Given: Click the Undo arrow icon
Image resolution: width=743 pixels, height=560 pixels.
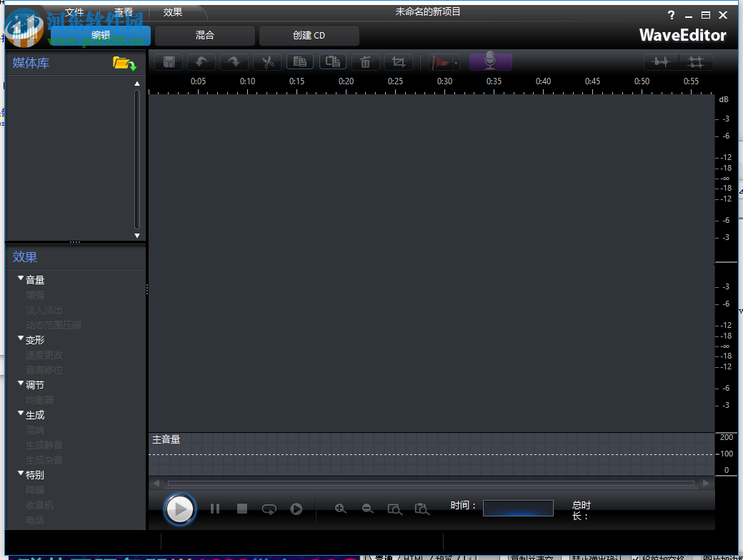Looking at the screenshot, I should coord(201,61).
